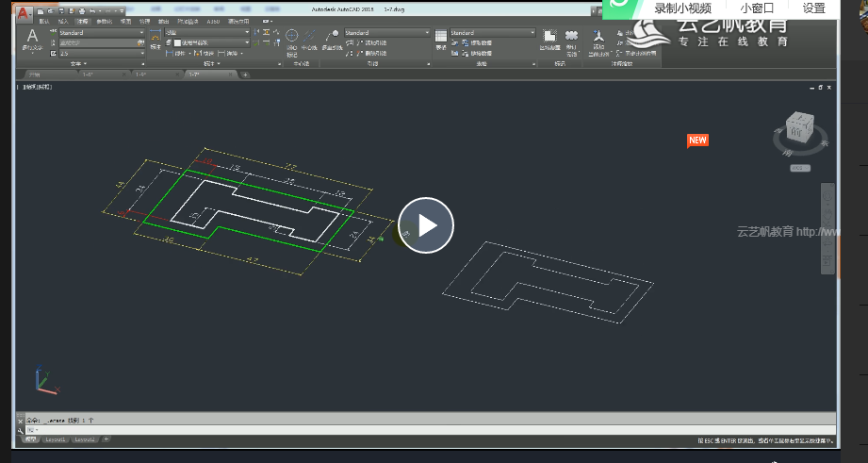Click the Multileader tool icon
The height and width of the screenshot is (463, 868).
[331, 38]
